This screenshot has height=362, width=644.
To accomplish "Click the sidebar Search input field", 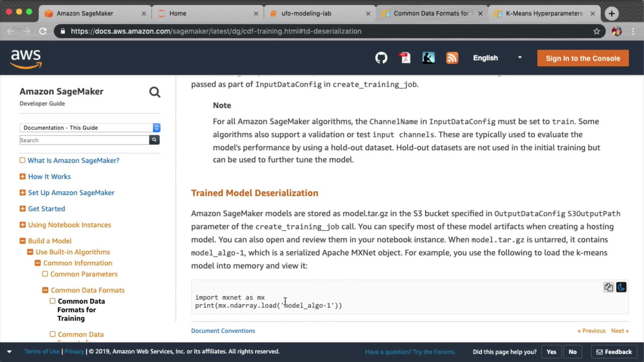I will 84,140.
